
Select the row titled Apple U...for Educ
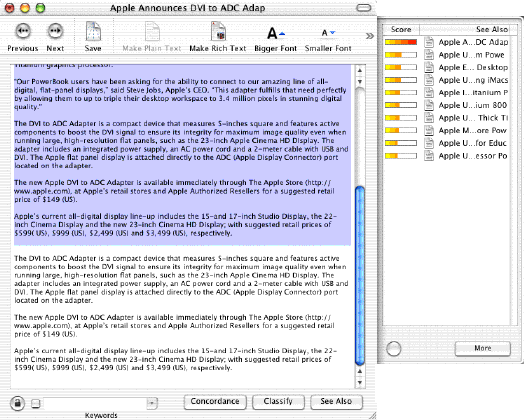pos(446,143)
